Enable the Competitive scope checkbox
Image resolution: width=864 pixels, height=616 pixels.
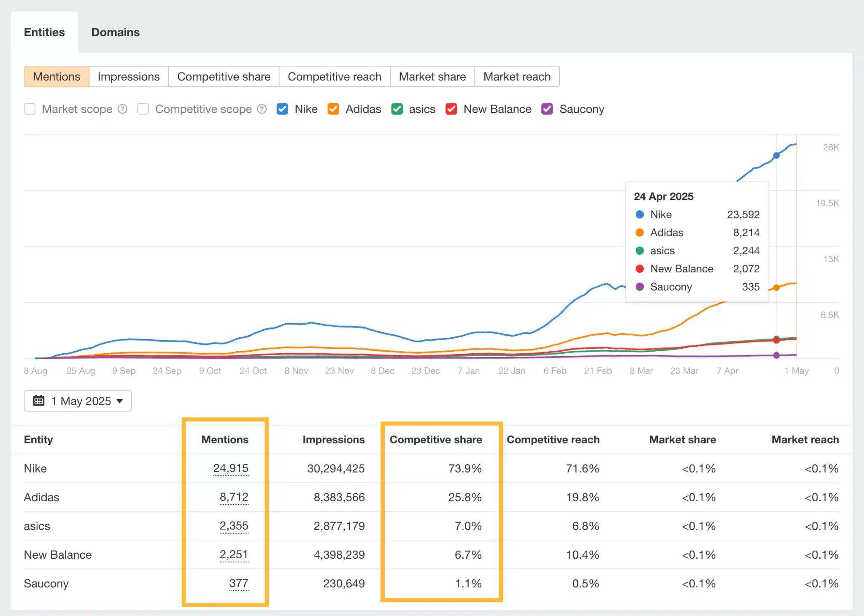point(143,109)
